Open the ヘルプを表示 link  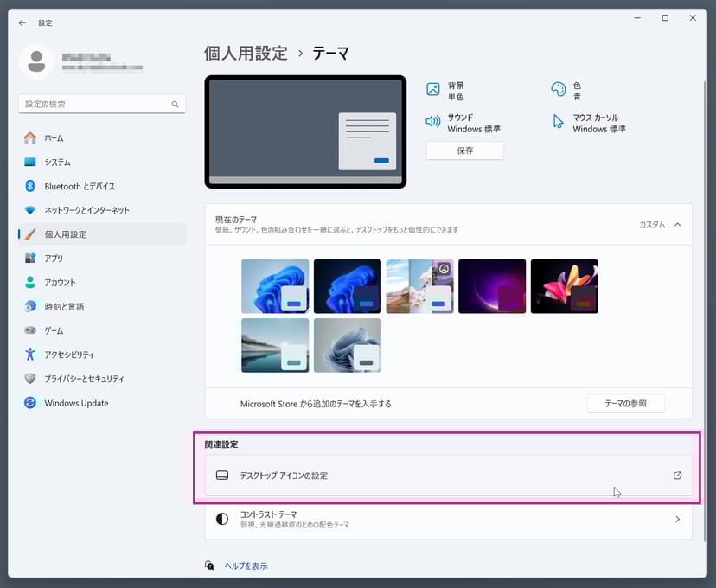pos(246,566)
